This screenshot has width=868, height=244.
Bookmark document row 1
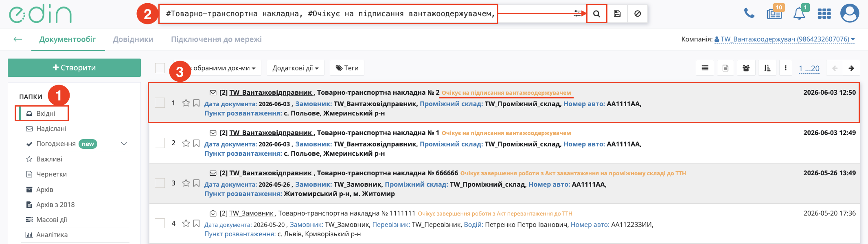tap(196, 103)
